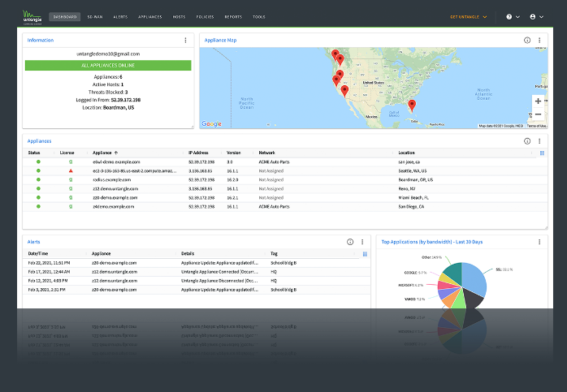Viewport: 567px width, 392px height.
Task: Click the Feb 22, 2021 alert row
Action: tap(197, 263)
